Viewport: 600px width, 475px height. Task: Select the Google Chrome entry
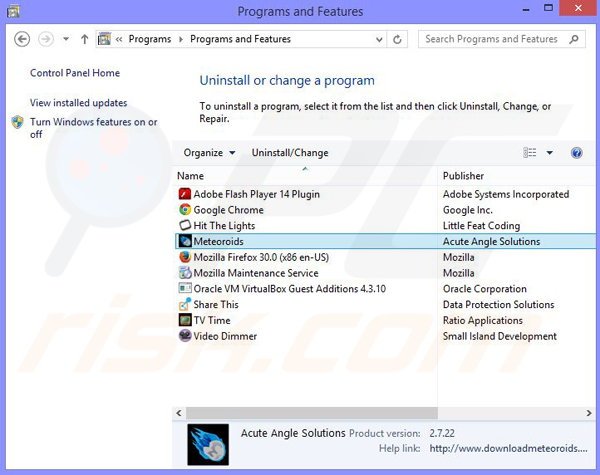click(228, 210)
